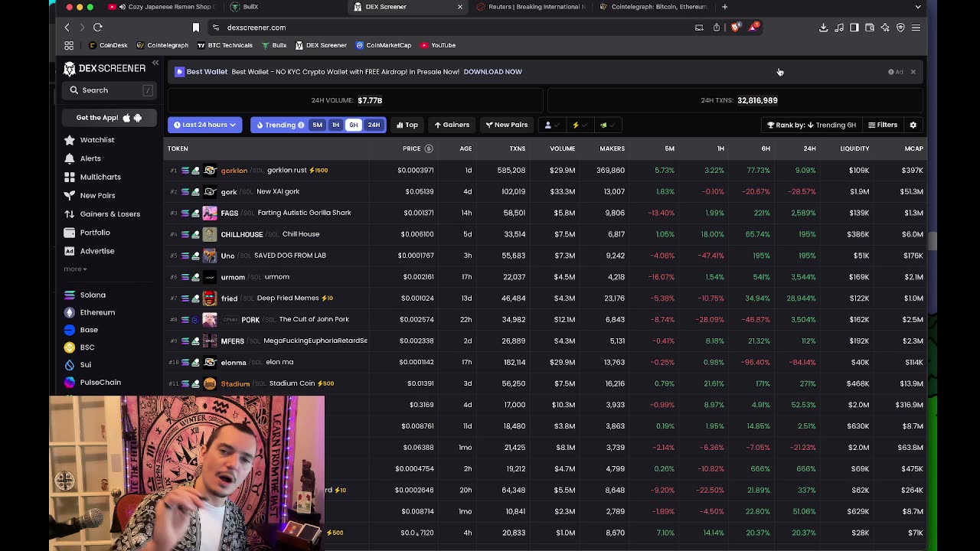Image resolution: width=980 pixels, height=551 pixels.
Task: Open the MFERS token row
Action: coord(546,341)
